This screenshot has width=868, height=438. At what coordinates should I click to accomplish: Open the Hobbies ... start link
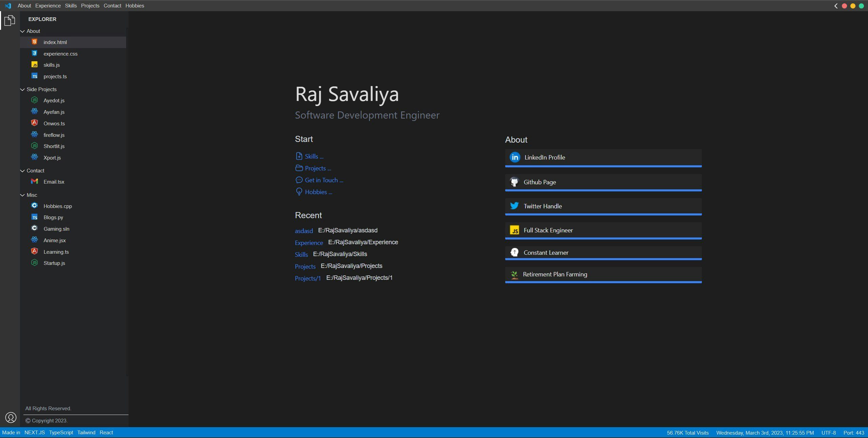[x=319, y=192]
